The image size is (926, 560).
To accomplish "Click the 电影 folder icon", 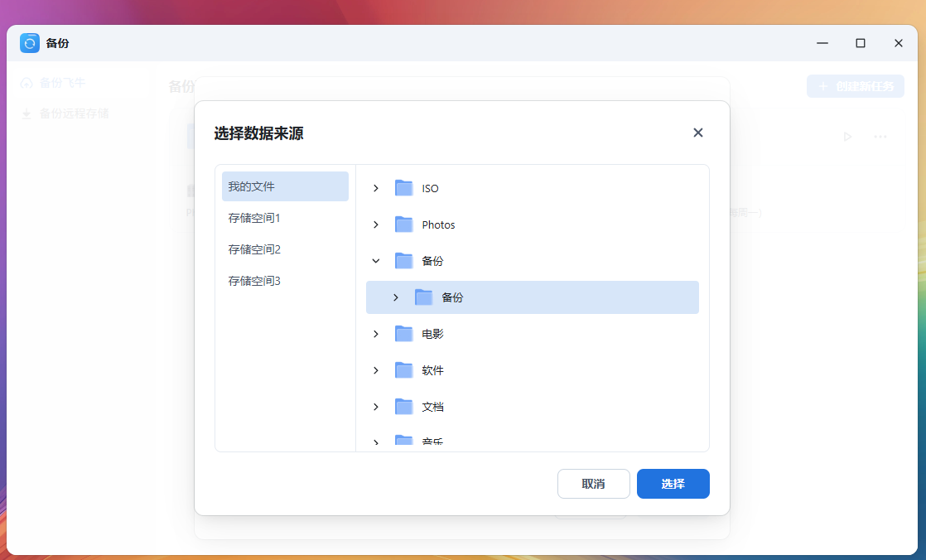I will [403, 334].
